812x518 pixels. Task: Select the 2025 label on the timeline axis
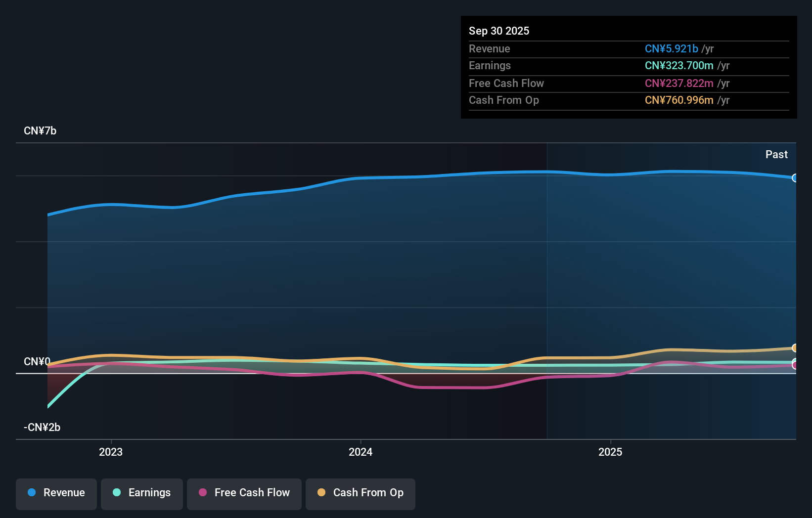click(x=610, y=452)
